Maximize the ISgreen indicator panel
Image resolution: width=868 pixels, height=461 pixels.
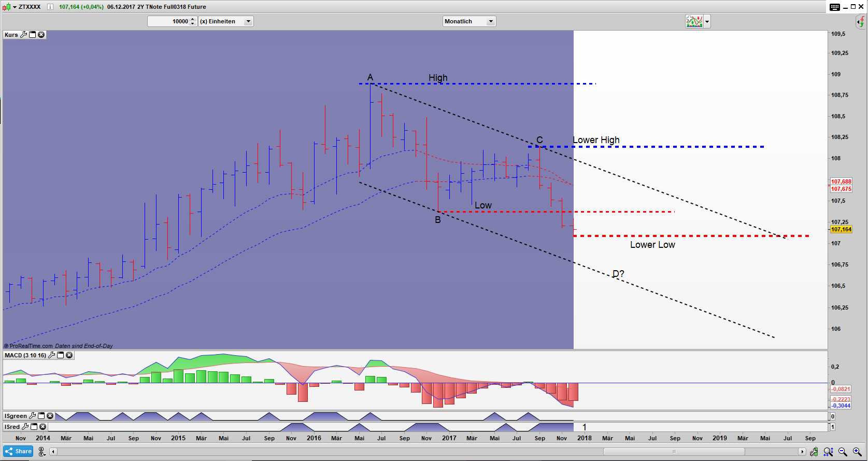(x=41, y=416)
